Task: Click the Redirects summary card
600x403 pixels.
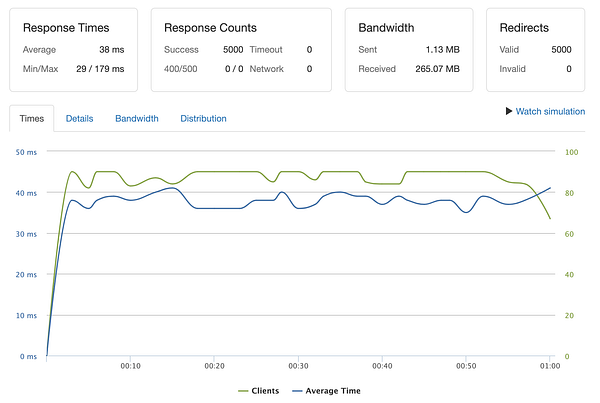Action: 535,50
